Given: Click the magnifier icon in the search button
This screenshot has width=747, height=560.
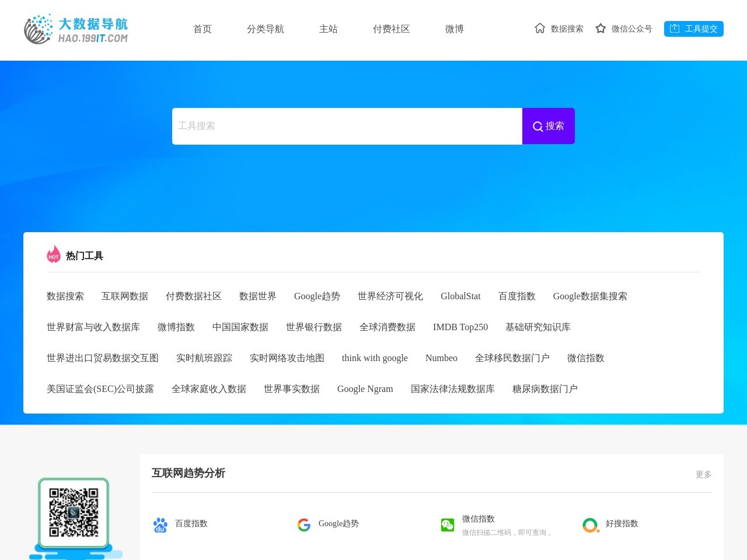Looking at the screenshot, I should tap(537, 126).
